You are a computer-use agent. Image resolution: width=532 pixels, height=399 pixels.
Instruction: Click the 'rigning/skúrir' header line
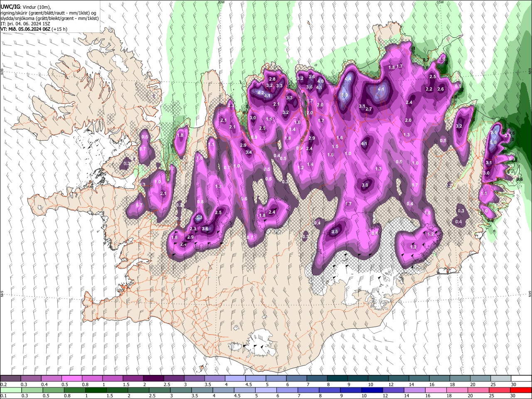[x=49, y=13]
